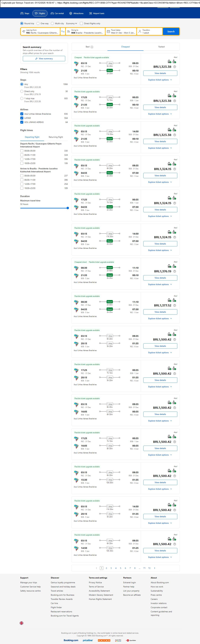This screenshot has height=644, width=200.
Task: Click the maximum travel time slider handle
Action: (x=68, y=208)
